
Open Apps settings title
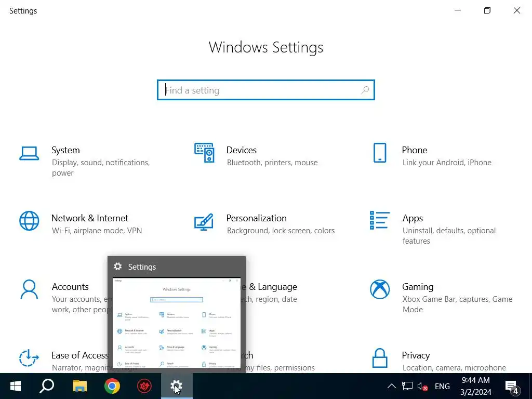tap(412, 218)
